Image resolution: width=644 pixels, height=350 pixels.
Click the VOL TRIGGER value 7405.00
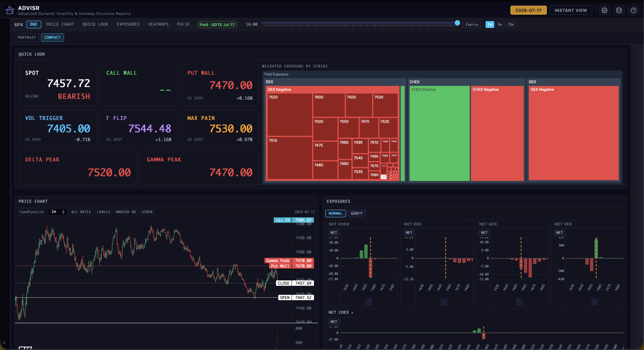click(68, 129)
